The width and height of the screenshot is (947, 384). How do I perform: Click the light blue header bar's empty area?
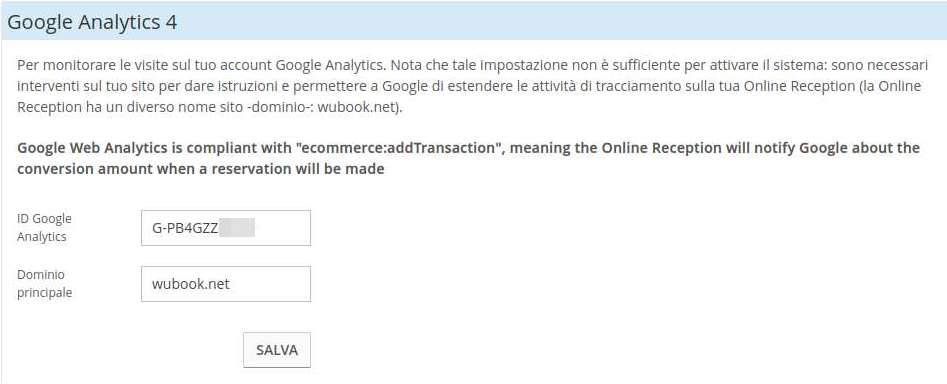562,22
